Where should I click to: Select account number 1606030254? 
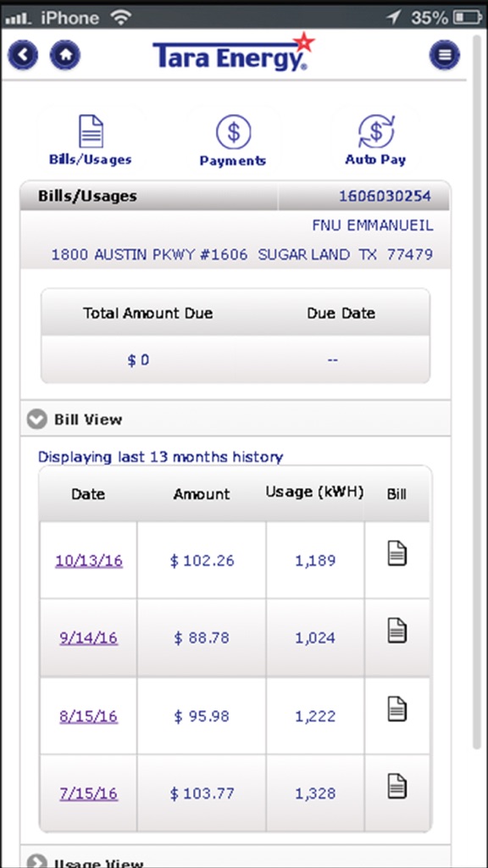[385, 196]
